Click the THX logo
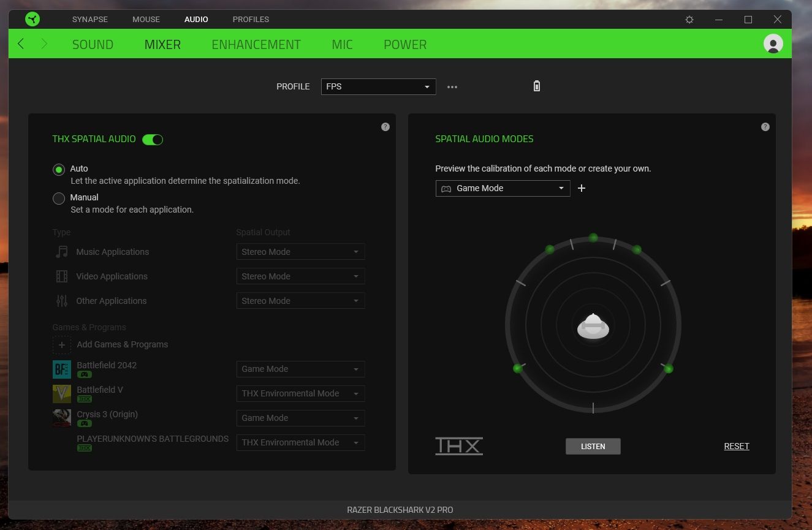This screenshot has width=812, height=530. pyautogui.click(x=459, y=446)
